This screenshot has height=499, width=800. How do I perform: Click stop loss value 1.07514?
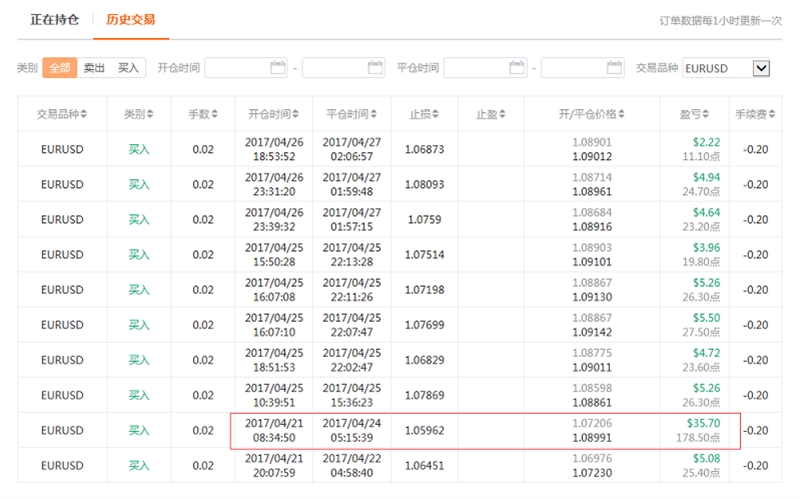(424, 255)
